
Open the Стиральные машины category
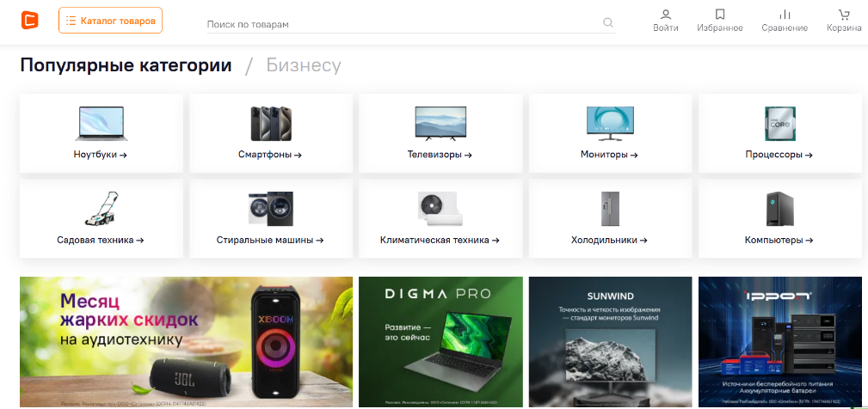point(270,240)
